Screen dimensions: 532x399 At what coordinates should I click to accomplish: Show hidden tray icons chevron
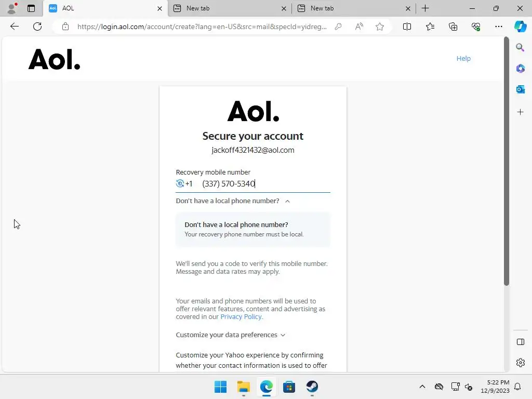[422, 387]
